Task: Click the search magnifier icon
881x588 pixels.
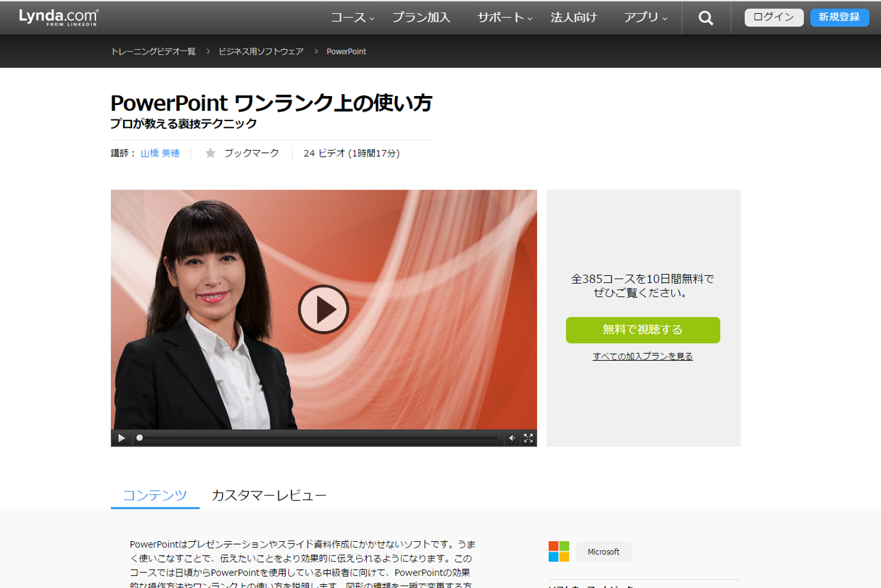Action: 706,18
